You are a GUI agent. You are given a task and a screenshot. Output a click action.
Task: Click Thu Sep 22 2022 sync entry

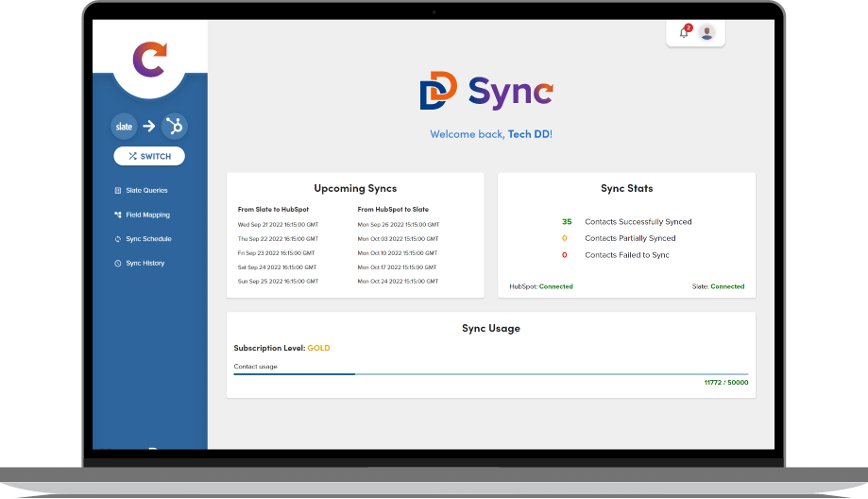(278, 239)
